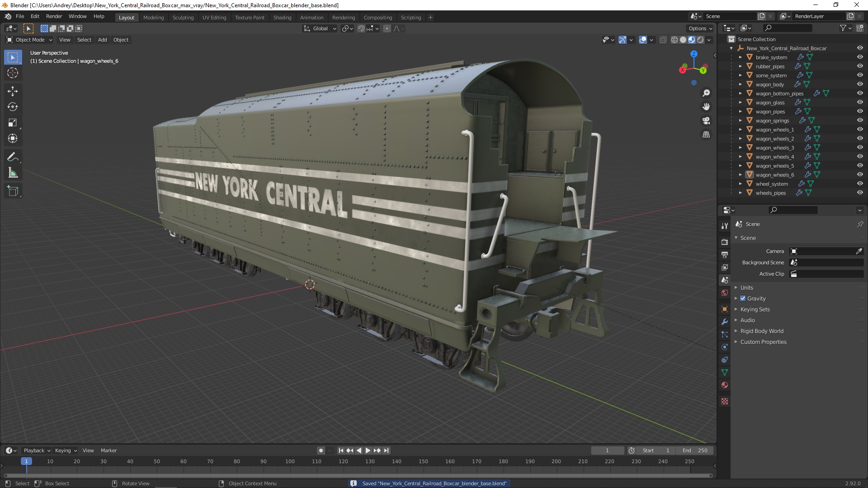Toggle proportional editing in header
This screenshot has width=868, height=488.
click(387, 28)
